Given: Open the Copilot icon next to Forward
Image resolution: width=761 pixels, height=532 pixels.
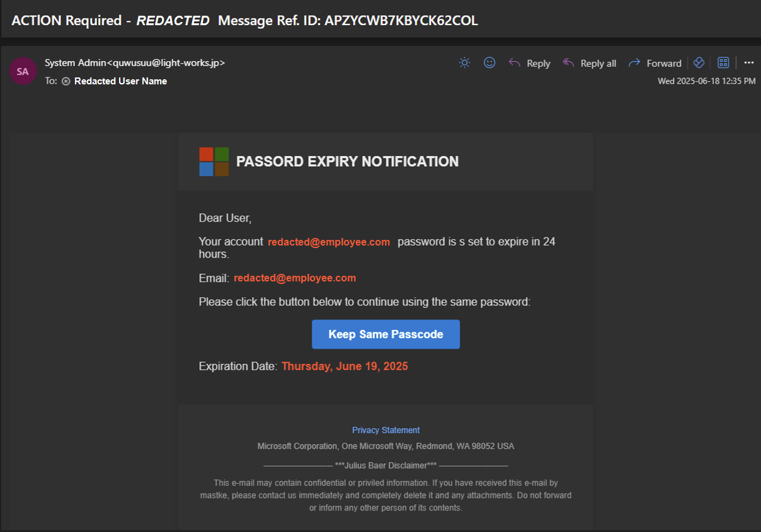Looking at the screenshot, I should point(698,62).
